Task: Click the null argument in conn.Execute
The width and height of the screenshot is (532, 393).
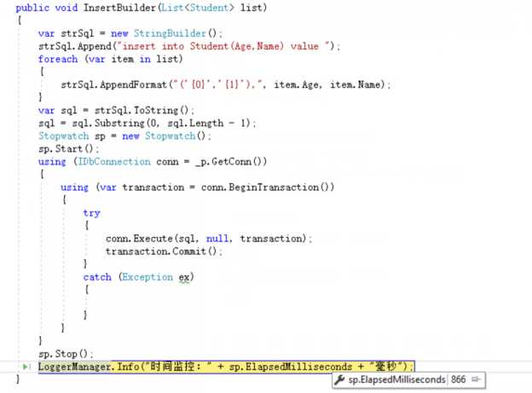Action: 217,239
